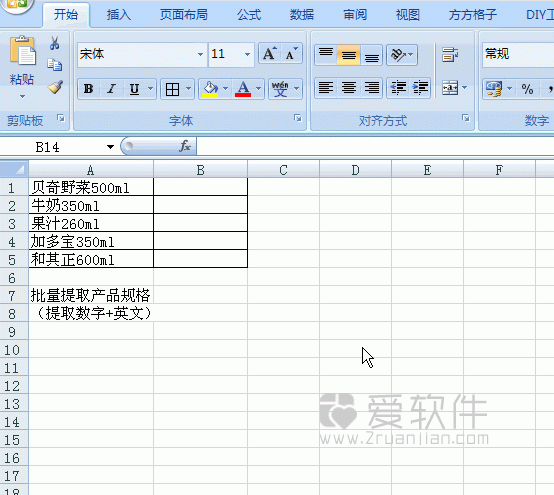This screenshot has height=495, width=554.
Task: Expand font color palette arrow
Action: (259, 89)
